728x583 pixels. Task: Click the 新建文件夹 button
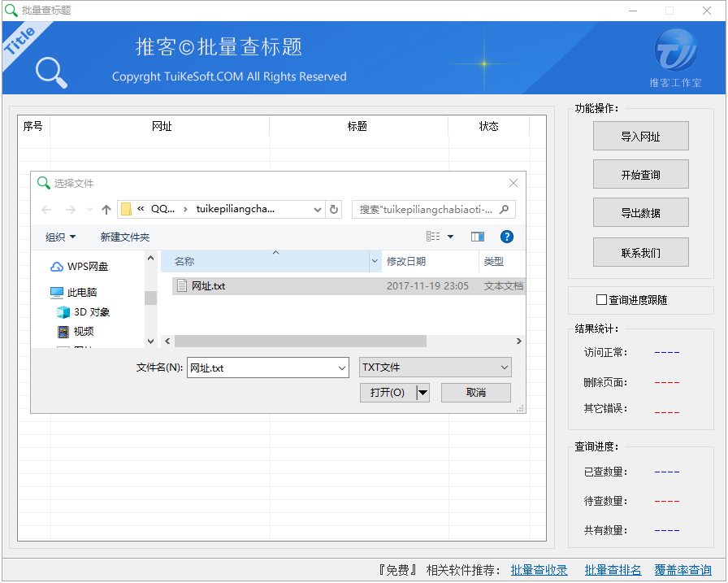pos(125,237)
